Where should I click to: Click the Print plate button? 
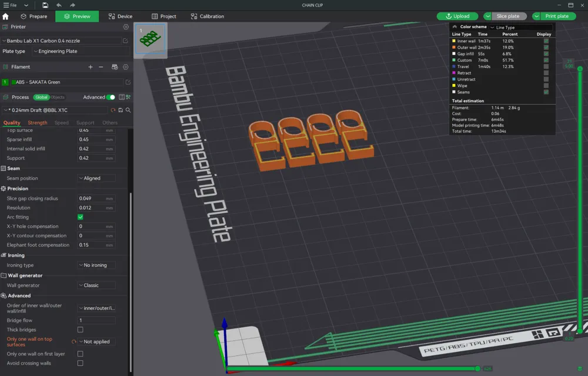click(x=557, y=16)
